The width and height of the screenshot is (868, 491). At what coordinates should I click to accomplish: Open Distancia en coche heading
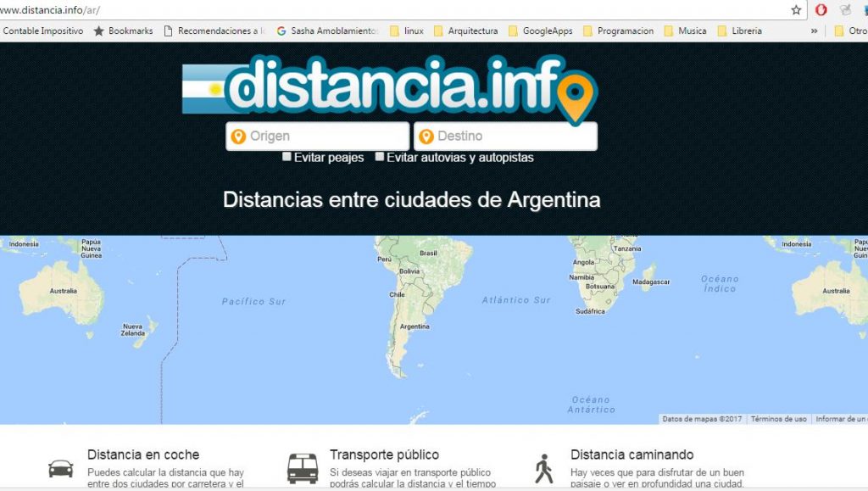click(x=143, y=455)
